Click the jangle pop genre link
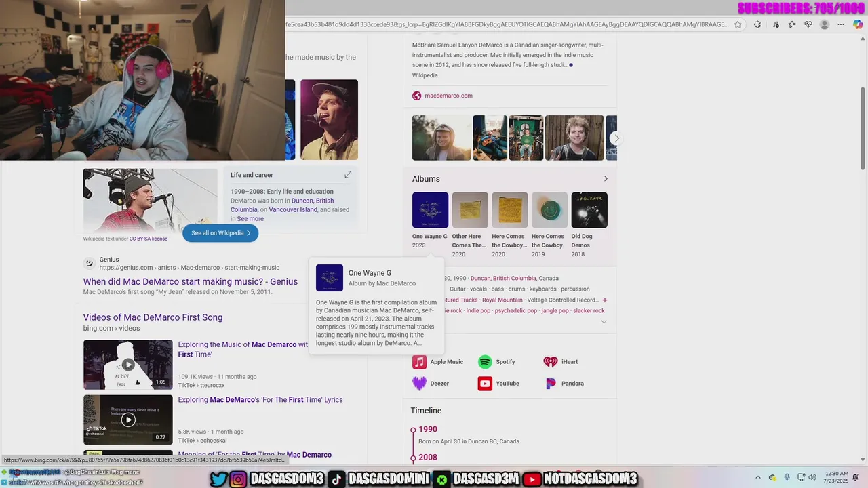This screenshot has height=488, width=868. pyautogui.click(x=554, y=310)
